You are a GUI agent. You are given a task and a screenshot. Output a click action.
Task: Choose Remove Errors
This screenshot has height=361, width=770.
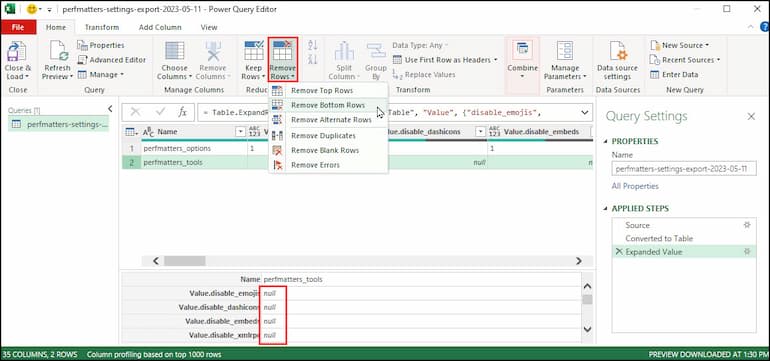click(x=328, y=165)
